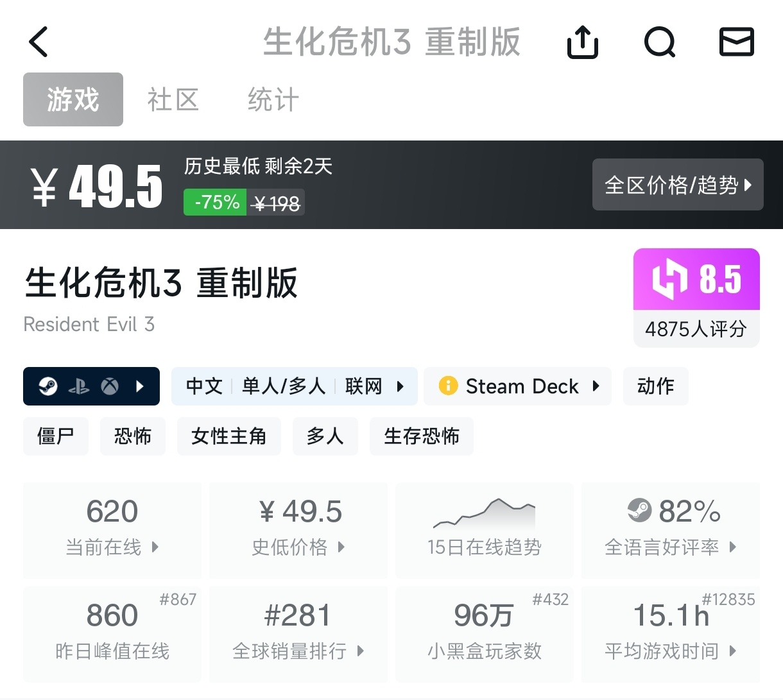Open search with magnifier icon
This screenshot has height=700, width=783.
[660, 42]
